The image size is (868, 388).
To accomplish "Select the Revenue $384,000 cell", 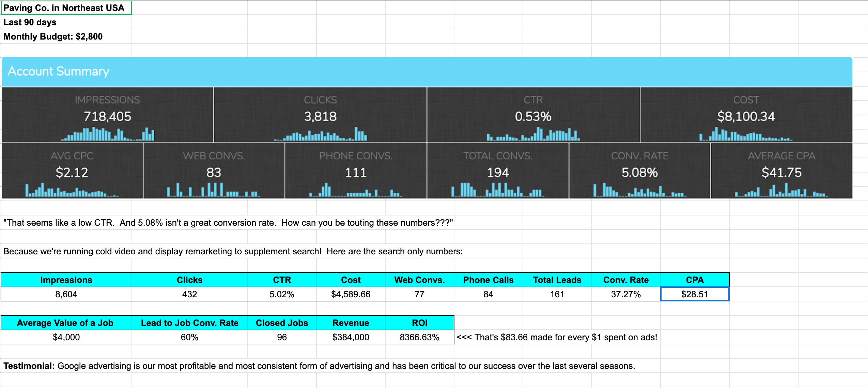I will (351, 337).
